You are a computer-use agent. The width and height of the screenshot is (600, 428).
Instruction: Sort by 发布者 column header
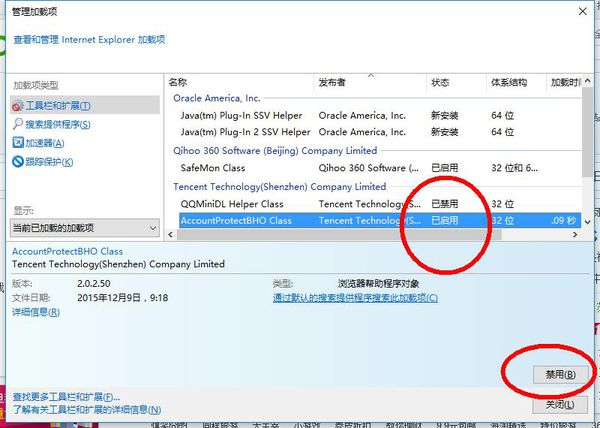[332, 81]
